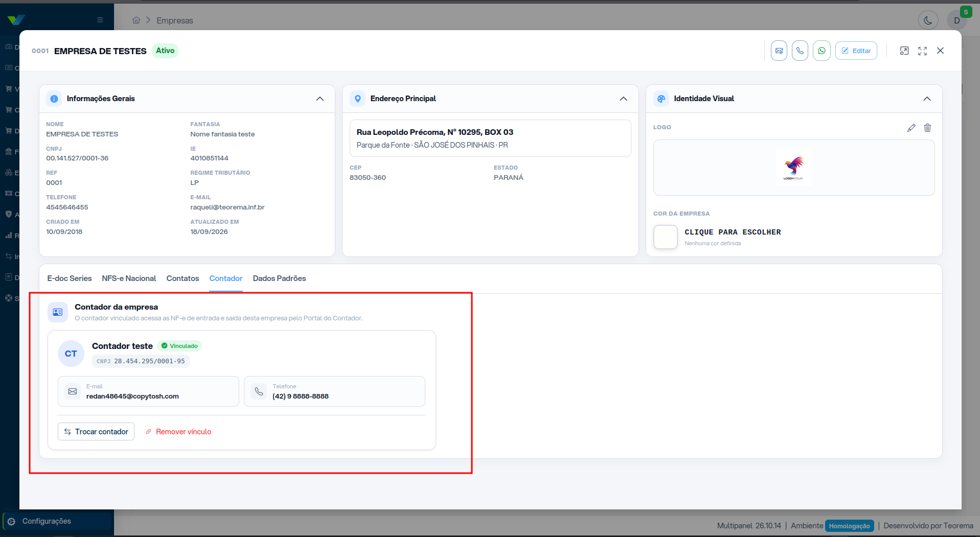
Task: Click the accountant telephone icon
Action: point(259,391)
